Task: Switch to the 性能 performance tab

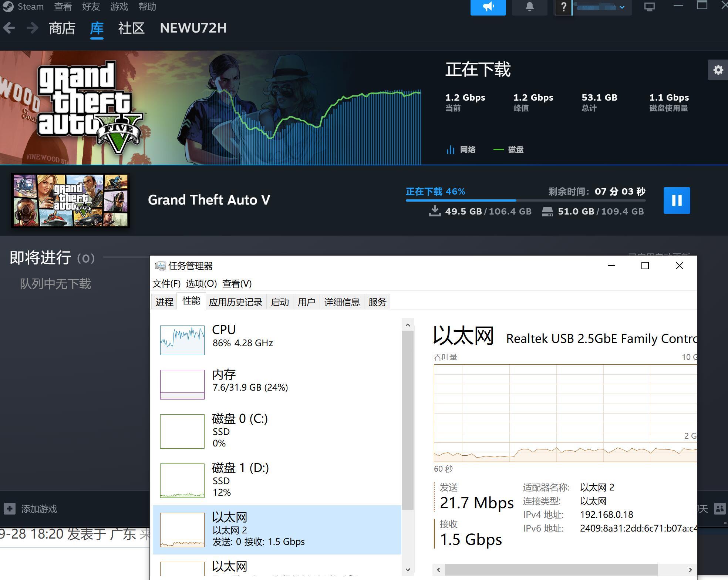Action: pyautogui.click(x=191, y=301)
